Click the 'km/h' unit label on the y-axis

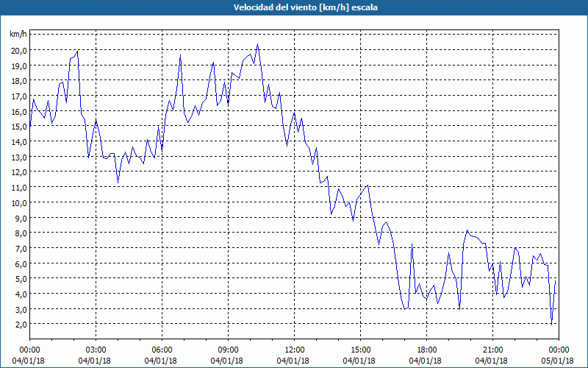point(18,35)
